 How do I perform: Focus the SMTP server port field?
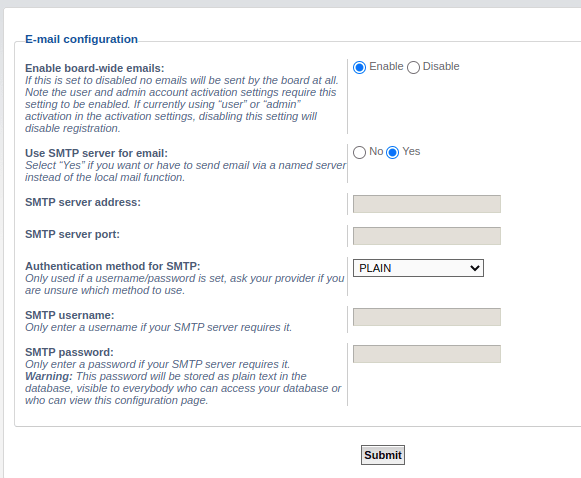point(426,236)
